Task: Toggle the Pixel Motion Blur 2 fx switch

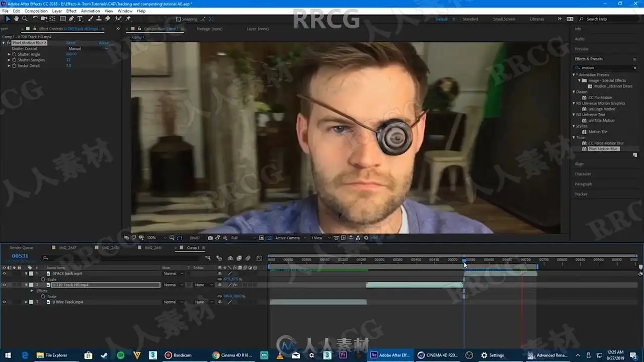Action: pos(9,43)
